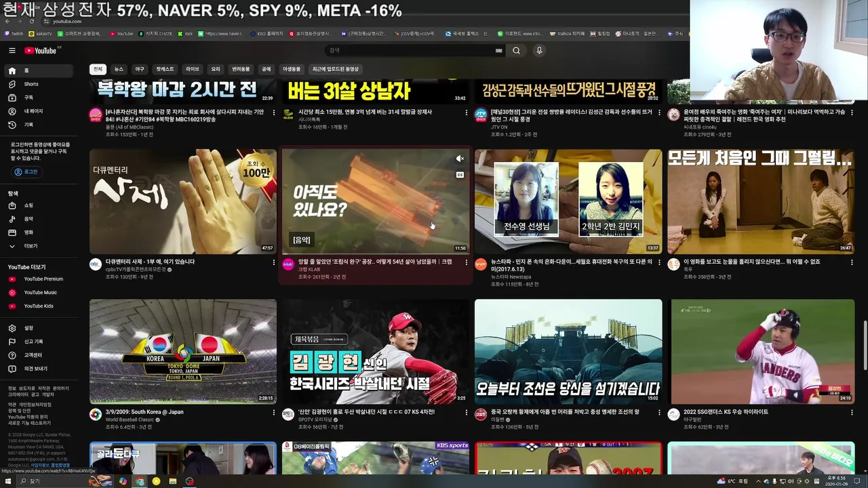Open the kakaoTV bookmark
This screenshot has width=868, height=488.
pos(40,33)
